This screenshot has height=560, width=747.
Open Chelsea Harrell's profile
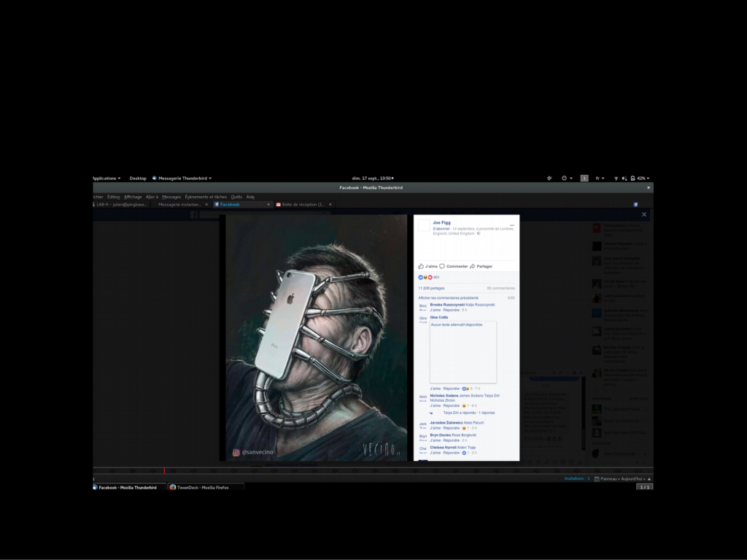point(443,447)
